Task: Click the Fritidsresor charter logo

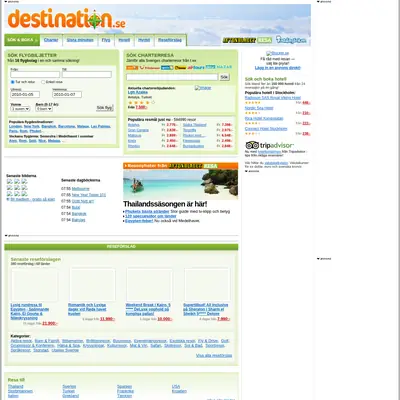Action: pos(150,68)
